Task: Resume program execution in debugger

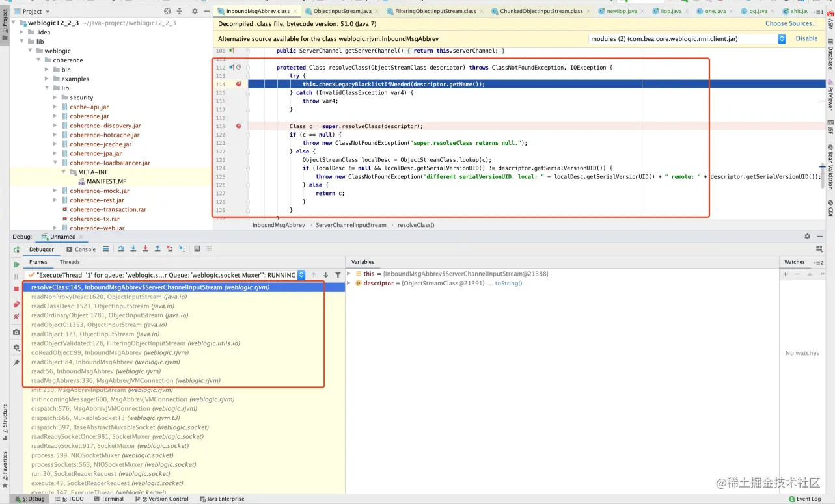Action: point(16,264)
